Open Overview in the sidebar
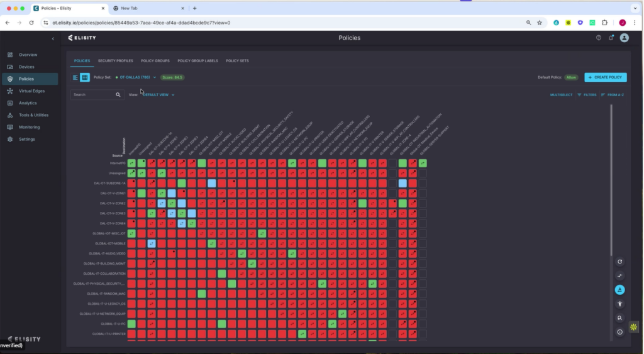 [x=28, y=55]
